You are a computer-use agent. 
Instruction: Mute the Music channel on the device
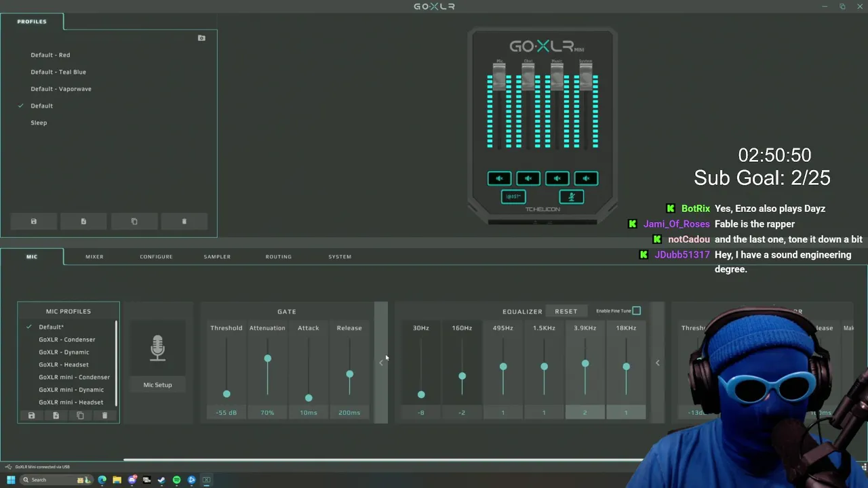pos(557,178)
